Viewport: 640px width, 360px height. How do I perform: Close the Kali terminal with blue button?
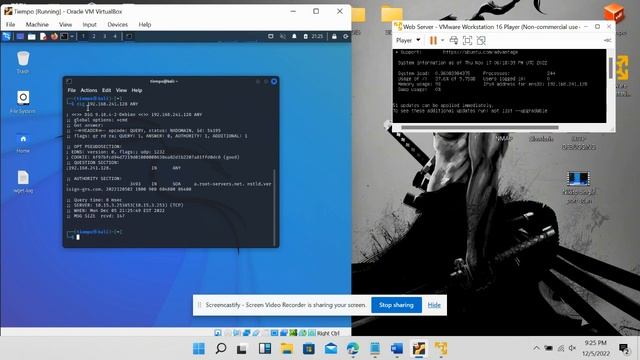274,82
